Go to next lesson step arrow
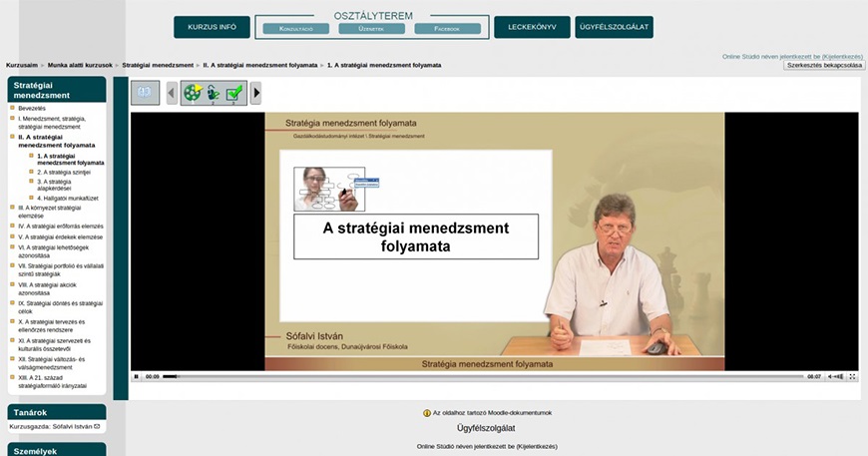 click(x=255, y=93)
